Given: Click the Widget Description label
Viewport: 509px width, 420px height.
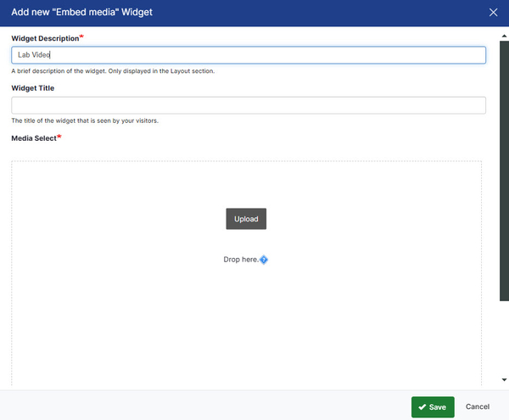Looking at the screenshot, I should pyautogui.click(x=44, y=39).
